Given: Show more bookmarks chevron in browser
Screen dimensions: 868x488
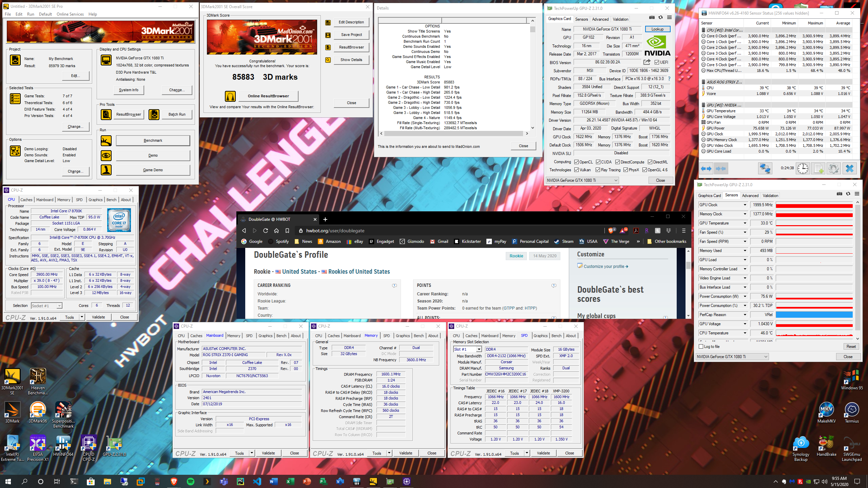Looking at the screenshot, I should (638, 241).
